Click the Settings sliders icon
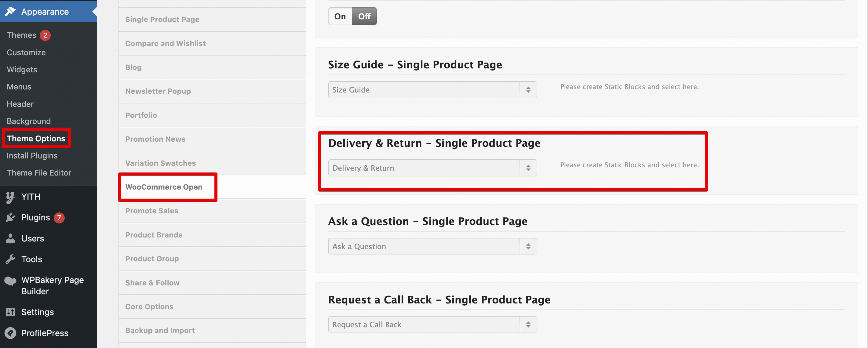 (x=10, y=312)
